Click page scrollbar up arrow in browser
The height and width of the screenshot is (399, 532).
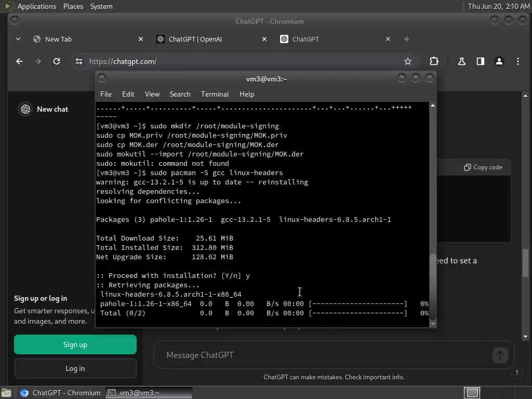click(x=525, y=96)
